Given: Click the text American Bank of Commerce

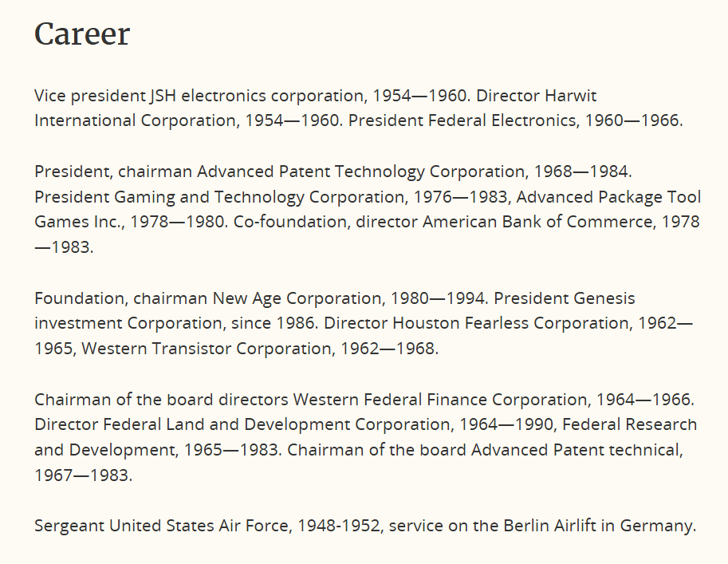Looking at the screenshot, I should click(537, 222).
